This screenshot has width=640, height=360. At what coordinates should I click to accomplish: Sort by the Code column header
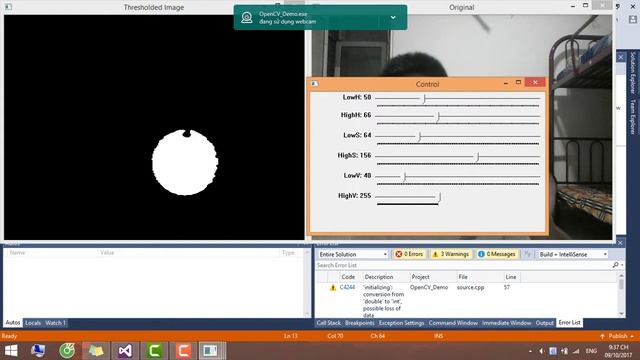coord(348,277)
